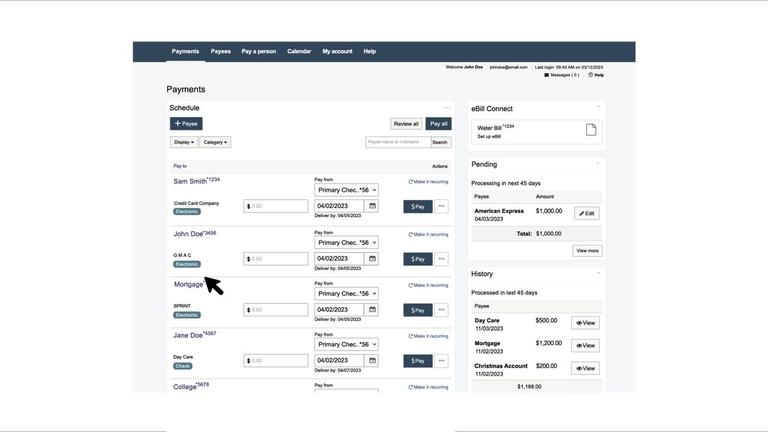Click Search button beside payee field
The image size is (768, 432).
coord(440,142)
